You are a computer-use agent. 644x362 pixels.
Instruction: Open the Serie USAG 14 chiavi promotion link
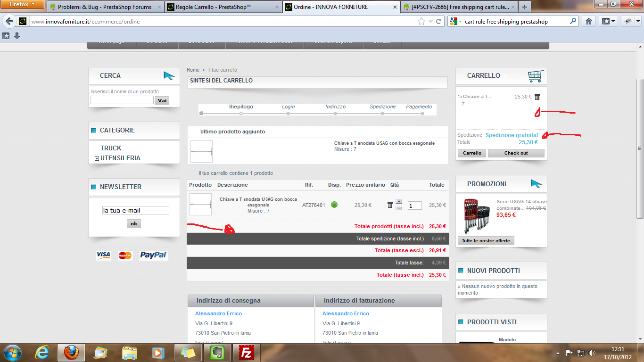[x=521, y=205]
